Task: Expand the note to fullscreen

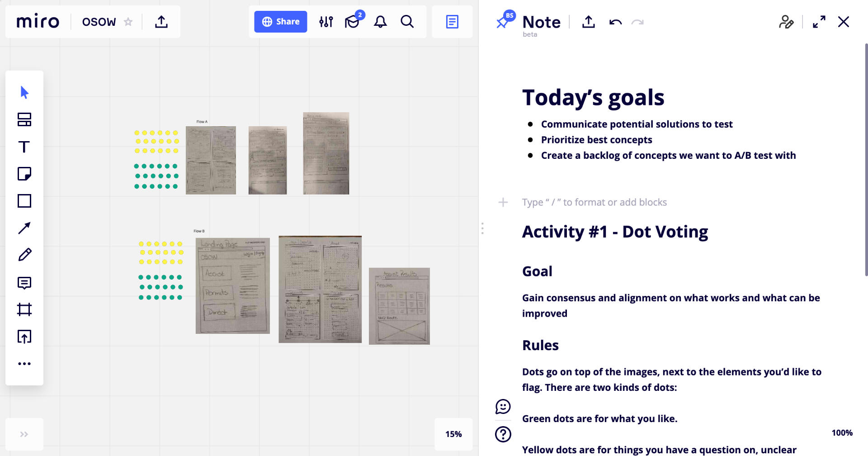Action: click(x=819, y=22)
